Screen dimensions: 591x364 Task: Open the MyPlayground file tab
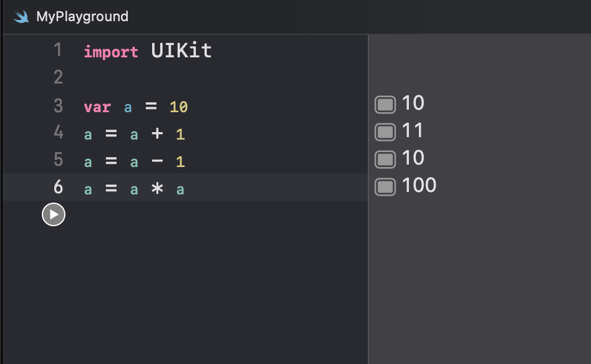[82, 17]
